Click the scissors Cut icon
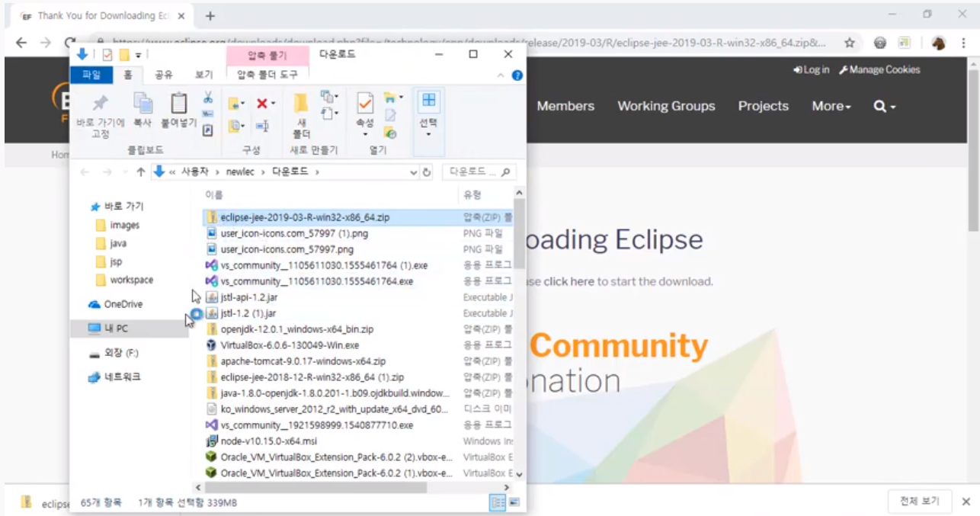This screenshot has height=516, width=980. pos(207,98)
